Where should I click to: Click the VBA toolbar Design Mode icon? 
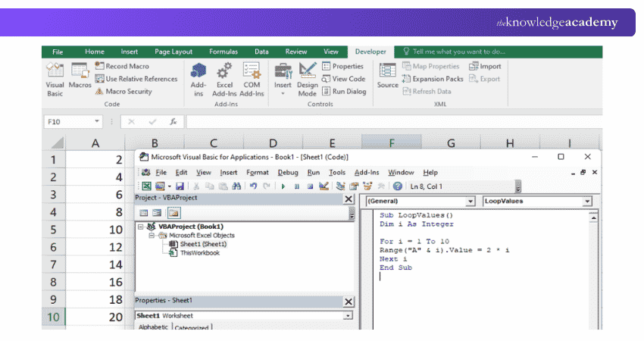324,186
